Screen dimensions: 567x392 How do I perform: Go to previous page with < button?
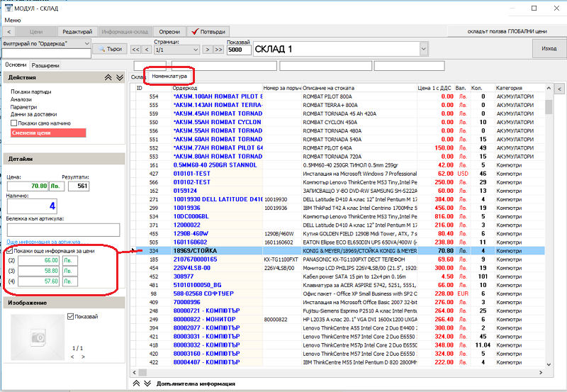coord(147,50)
